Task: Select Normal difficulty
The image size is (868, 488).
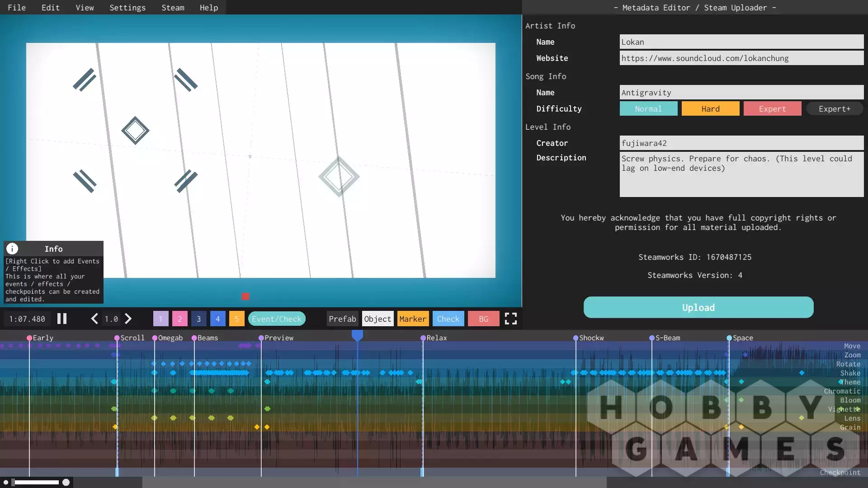Action: 648,109
